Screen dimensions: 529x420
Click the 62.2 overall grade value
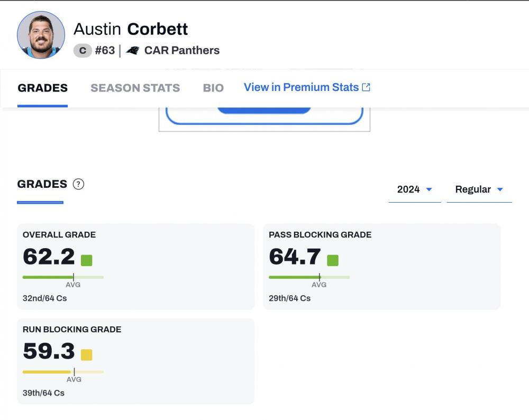tap(49, 257)
